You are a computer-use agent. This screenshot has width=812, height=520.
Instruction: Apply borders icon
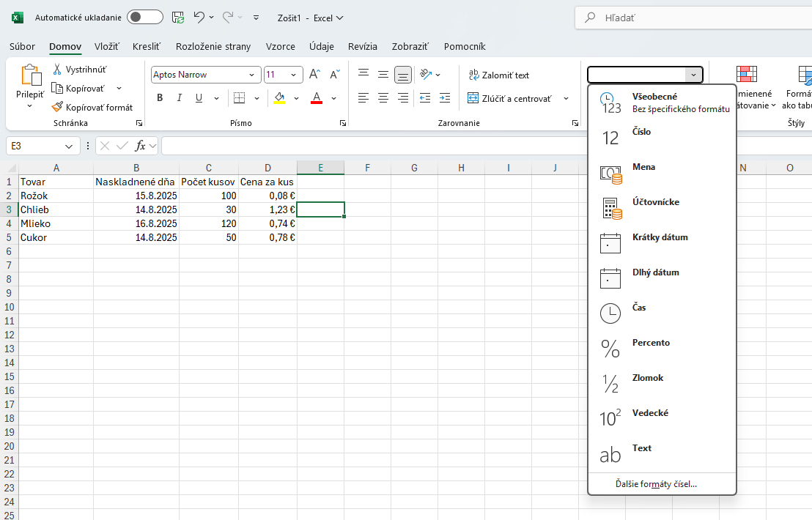point(239,98)
